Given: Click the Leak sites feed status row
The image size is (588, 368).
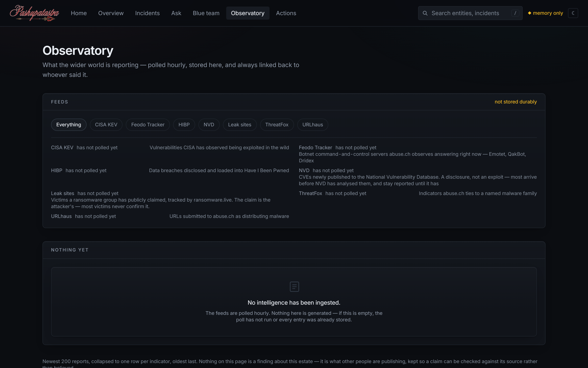Looking at the screenshot, I should point(170,200).
